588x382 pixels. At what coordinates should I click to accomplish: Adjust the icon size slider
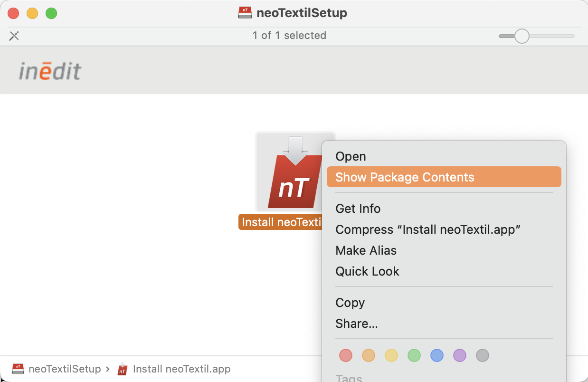point(522,36)
